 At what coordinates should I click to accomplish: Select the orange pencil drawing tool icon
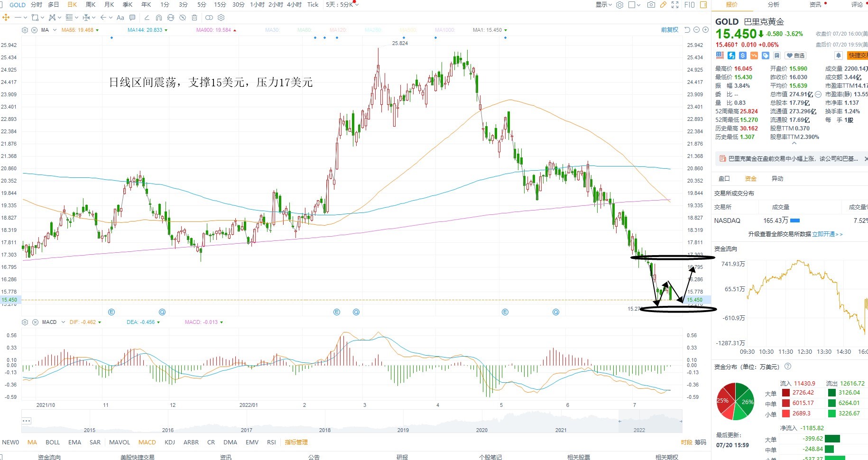point(663,5)
